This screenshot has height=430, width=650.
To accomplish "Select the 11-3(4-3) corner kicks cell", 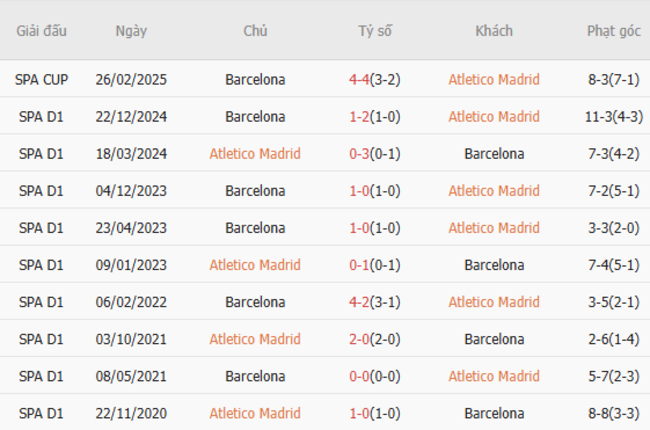I will pos(613,116).
